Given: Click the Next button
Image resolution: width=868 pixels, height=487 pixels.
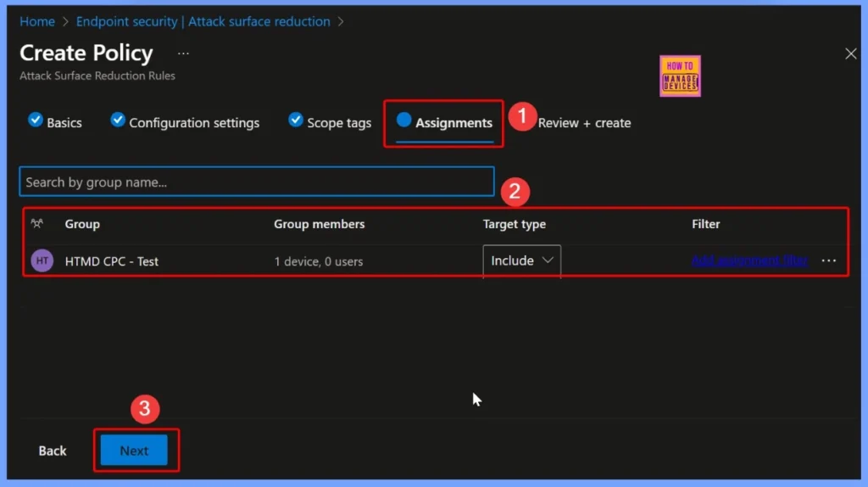Looking at the screenshot, I should [x=134, y=451].
